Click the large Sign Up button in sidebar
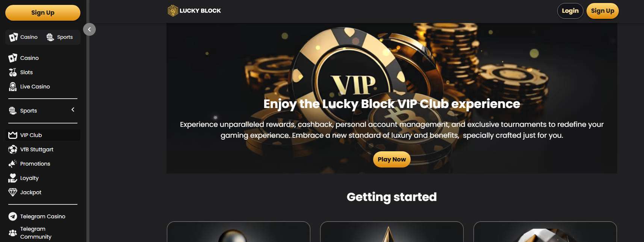Screen dimensions: 644x242 [43, 12]
